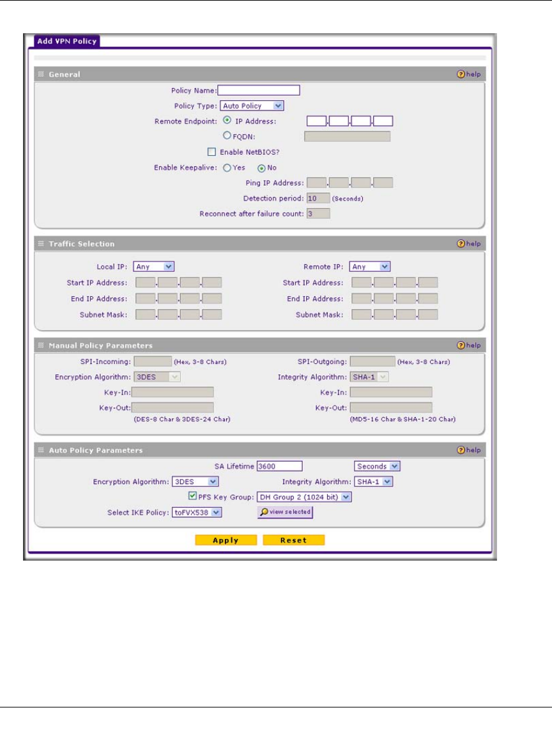Open PFS Key Group DH Group dropdown
Viewport: 552px width, 756px height.
tap(304, 497)
